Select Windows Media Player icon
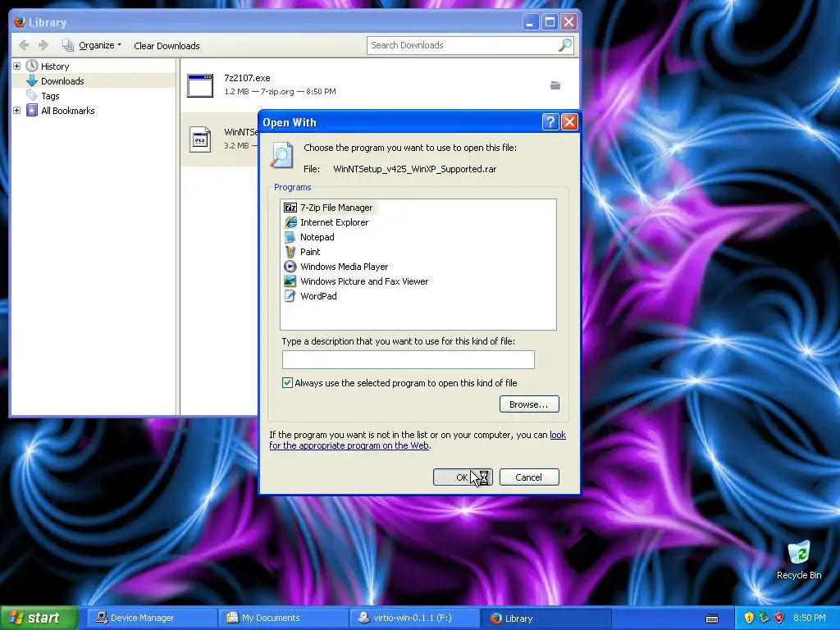The width and height of the screenshot is (840, 630). tap(290, 267)
